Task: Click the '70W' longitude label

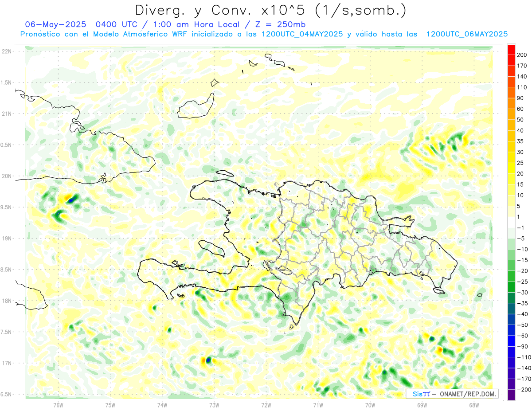Action: coord(370,405)
